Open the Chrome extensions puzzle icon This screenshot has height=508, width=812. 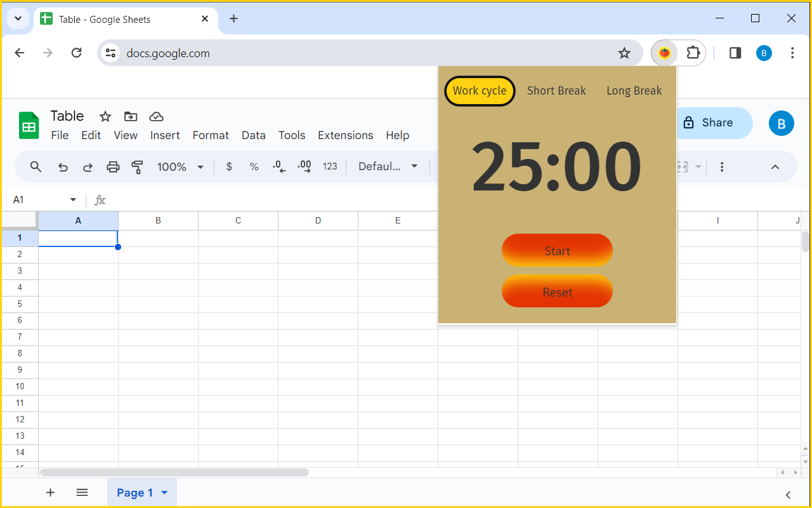(693, 53)
